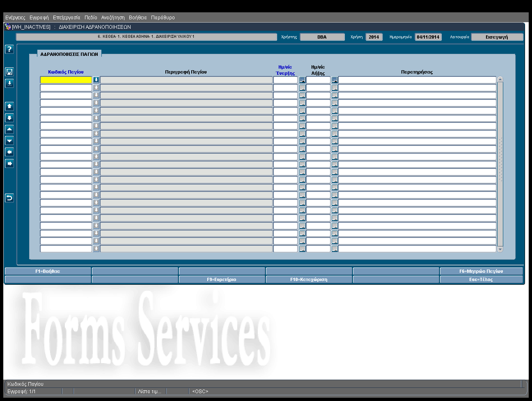The height and width of the screenshot is (401, 532).
Task: Open the Ενέργειες menu
Action: pyautogui.click(x=15, y=18)
